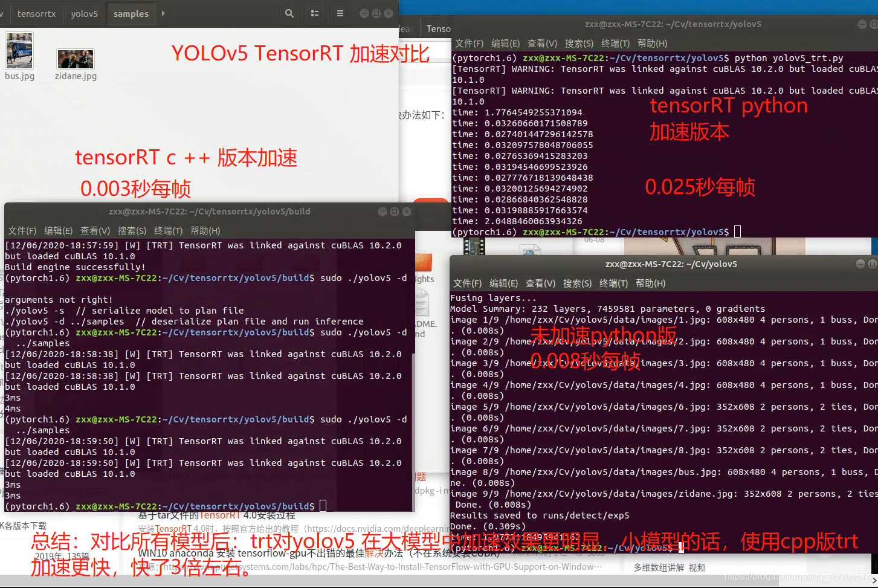Screen dimensions: 878x588
Task: Open the file manager hamburger menu
Action: tap(340, 13)
